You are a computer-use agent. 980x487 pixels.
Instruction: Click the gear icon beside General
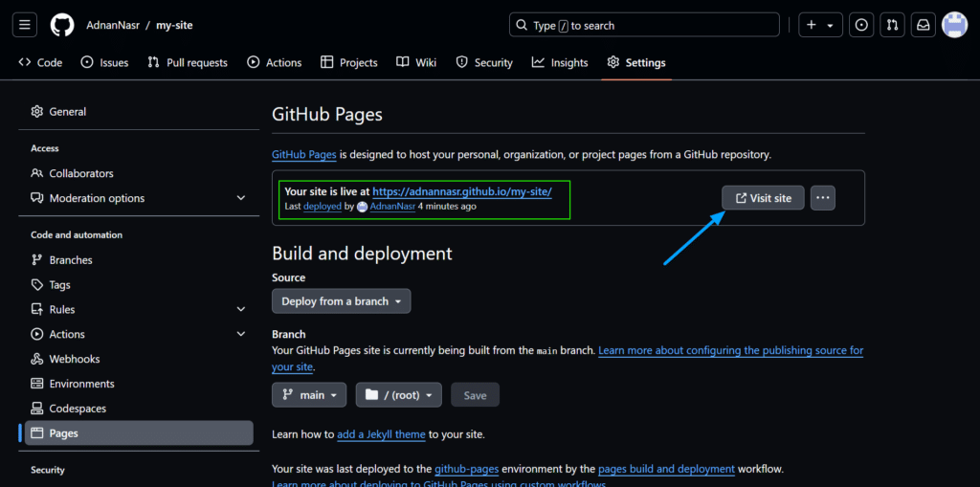click(x=37, y=111)
